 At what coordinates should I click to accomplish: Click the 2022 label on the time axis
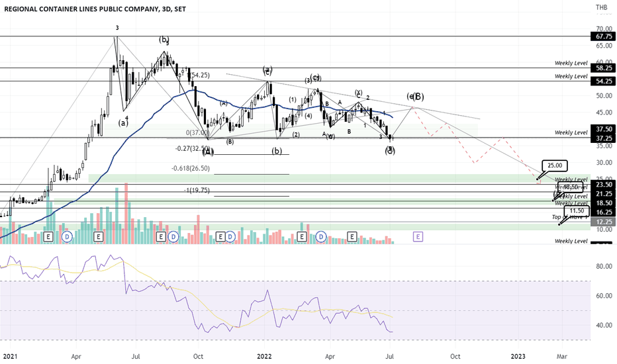point(264,357)
